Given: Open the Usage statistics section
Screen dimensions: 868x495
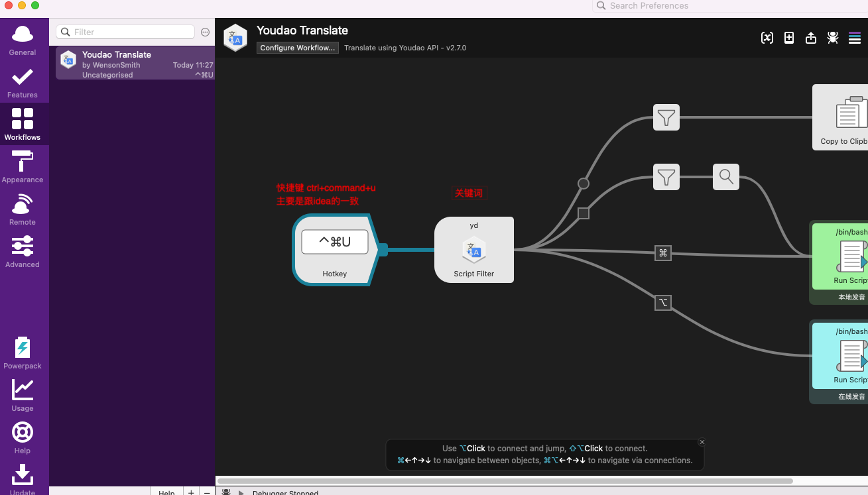Looking at the screenshot, I should pyautogui.click(x=23, y=396).
